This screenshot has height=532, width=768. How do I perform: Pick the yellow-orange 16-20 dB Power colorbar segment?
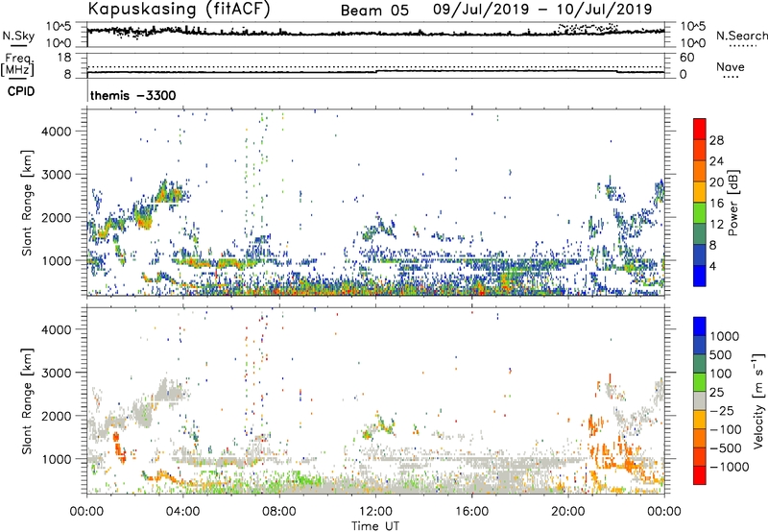[x=700, y=191]
